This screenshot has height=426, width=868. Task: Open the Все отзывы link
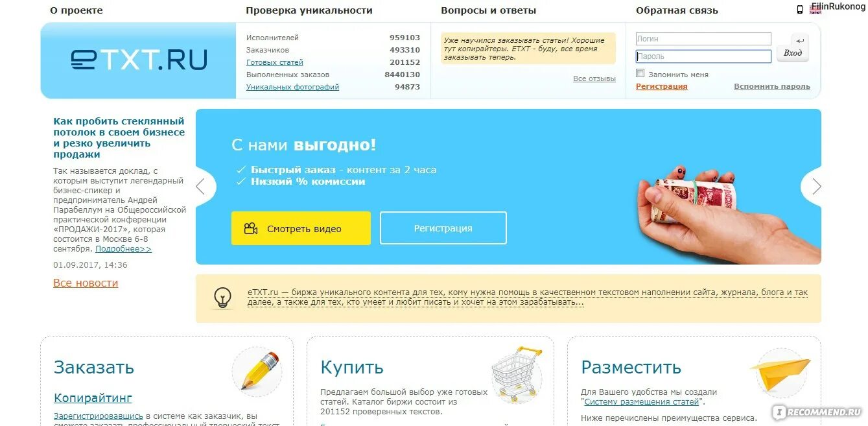(594, 78)
